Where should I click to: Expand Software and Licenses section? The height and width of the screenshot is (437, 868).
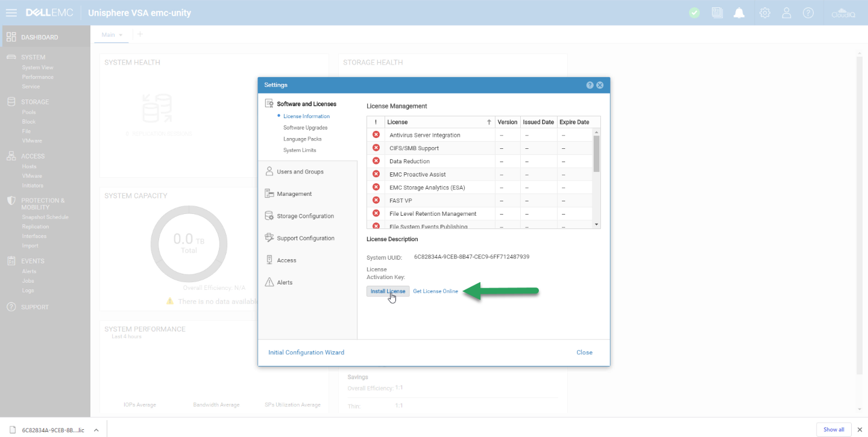tap(306, 104)
